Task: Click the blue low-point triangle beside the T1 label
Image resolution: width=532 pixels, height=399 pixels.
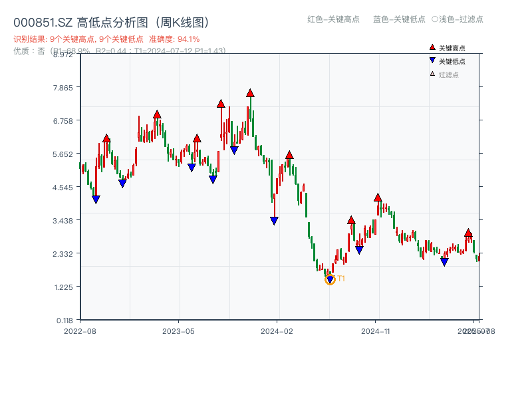Action: [x=330, y=279]
